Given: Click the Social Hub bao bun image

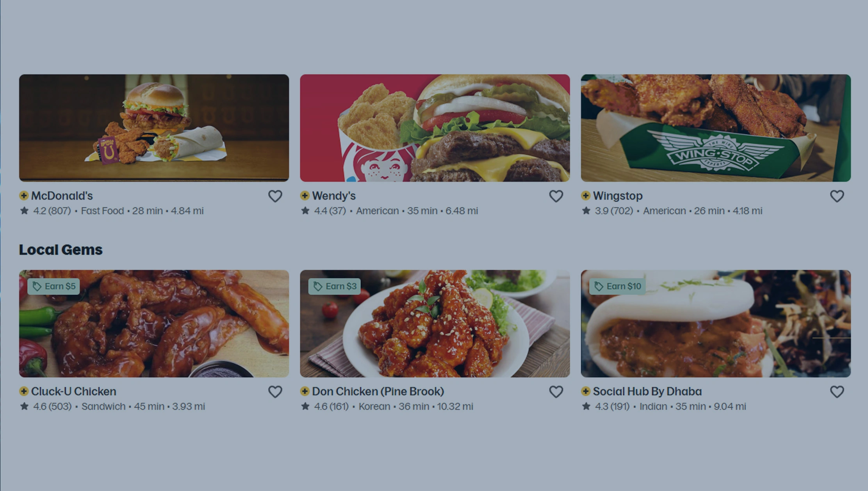Looking at the screenshot, I should pos(716,324).
